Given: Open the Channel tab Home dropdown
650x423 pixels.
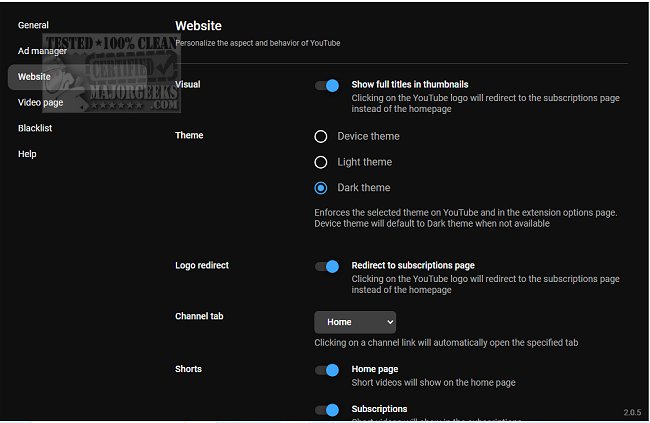Looking at the screenshot, I should (355, 322).
